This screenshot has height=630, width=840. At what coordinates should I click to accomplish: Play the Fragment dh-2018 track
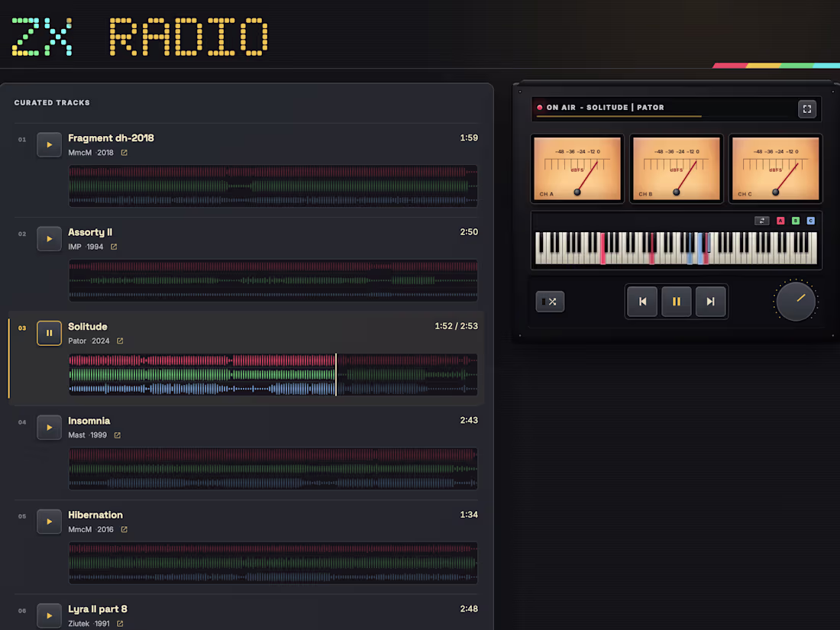49,144
